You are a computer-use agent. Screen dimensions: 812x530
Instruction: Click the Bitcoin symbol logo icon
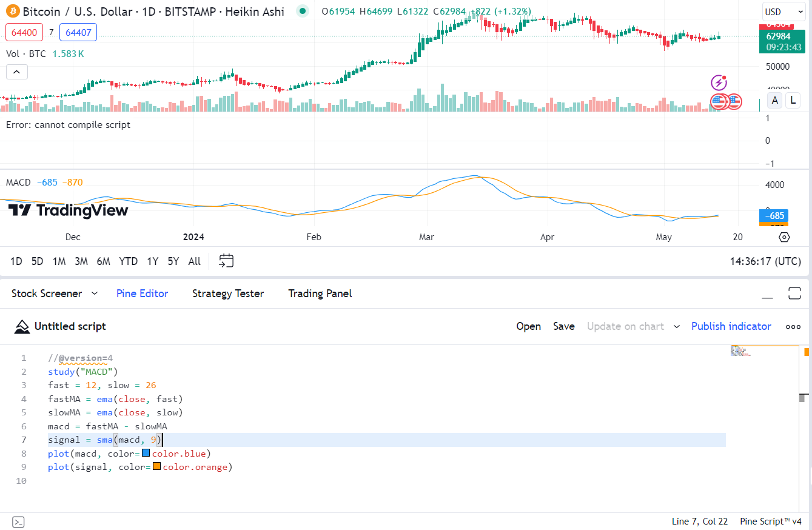pos(12,12)
